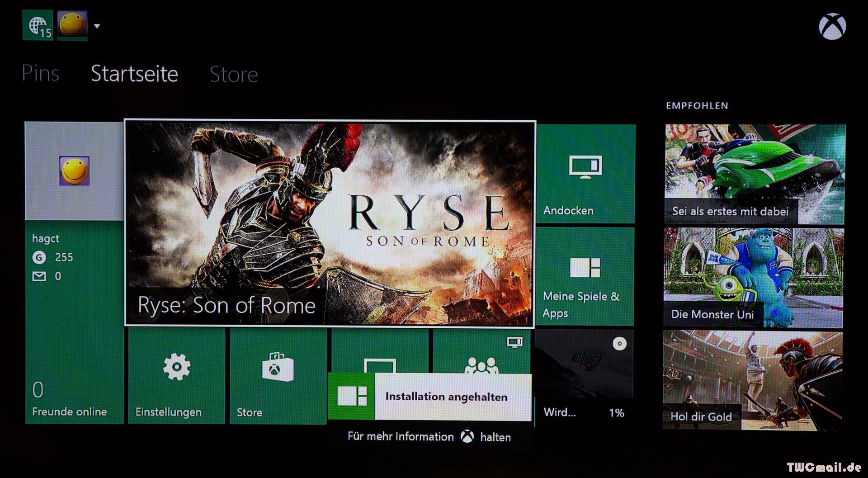Screen dimensions: 868x478
Task: Open the Die Monster Uni recommendation
Action: tap(753, 277)
